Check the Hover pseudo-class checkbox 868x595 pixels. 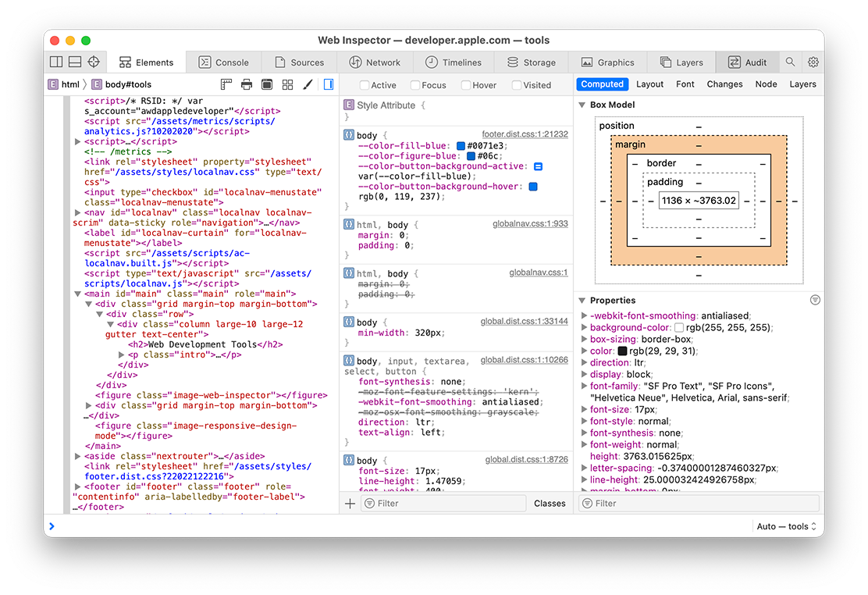[466, 85]
